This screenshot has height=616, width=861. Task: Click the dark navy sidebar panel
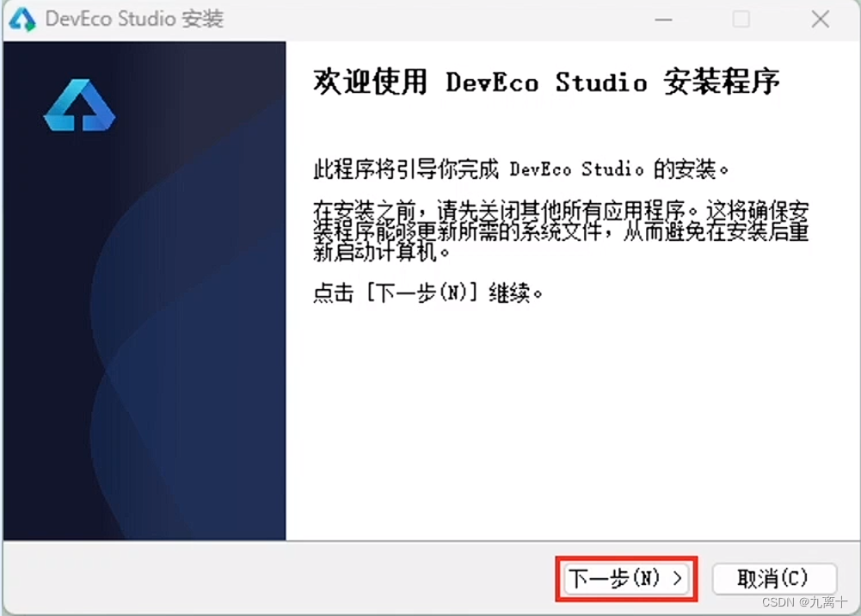(146, 387)
